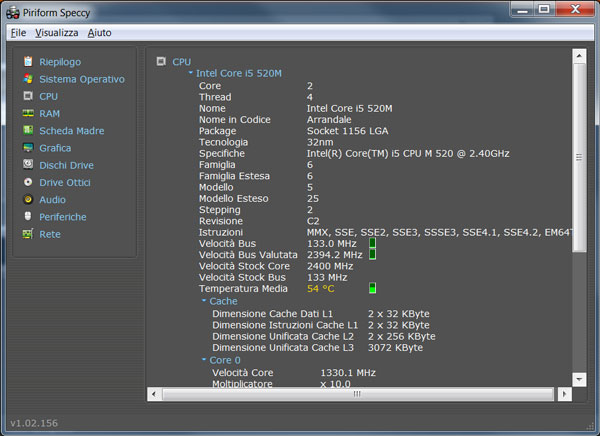Click the vertical scrollbar thumb
600x436 pixels.
(x=579, y=157)
